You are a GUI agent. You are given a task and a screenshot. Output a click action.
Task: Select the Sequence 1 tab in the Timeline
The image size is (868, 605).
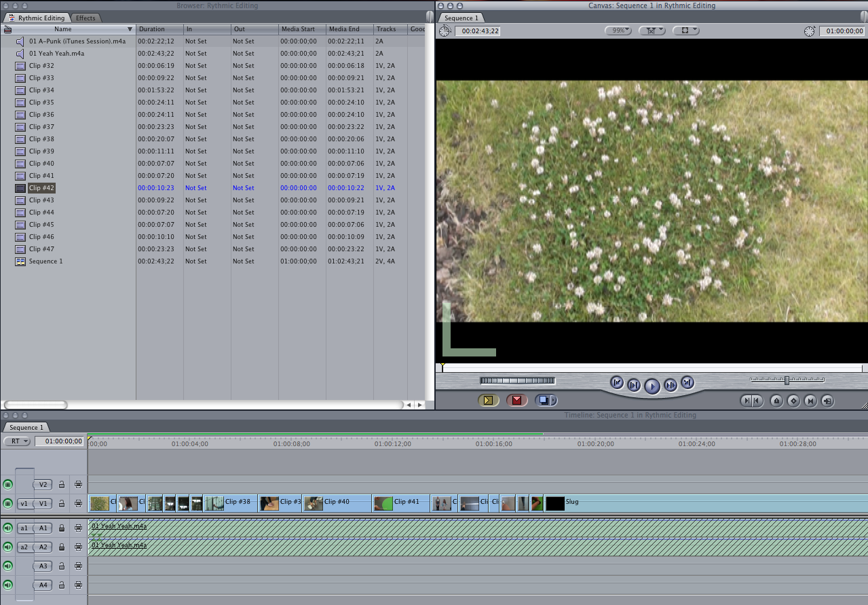25,427
